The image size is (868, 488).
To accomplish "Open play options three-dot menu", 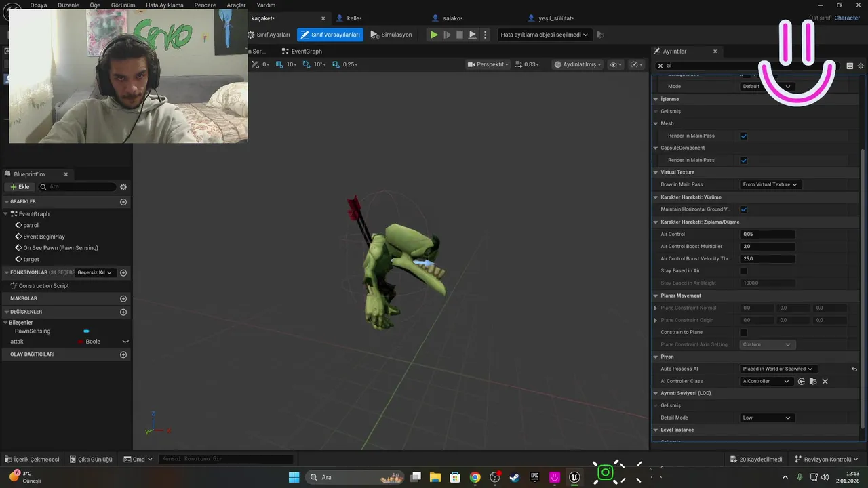I will click(485, 35).
